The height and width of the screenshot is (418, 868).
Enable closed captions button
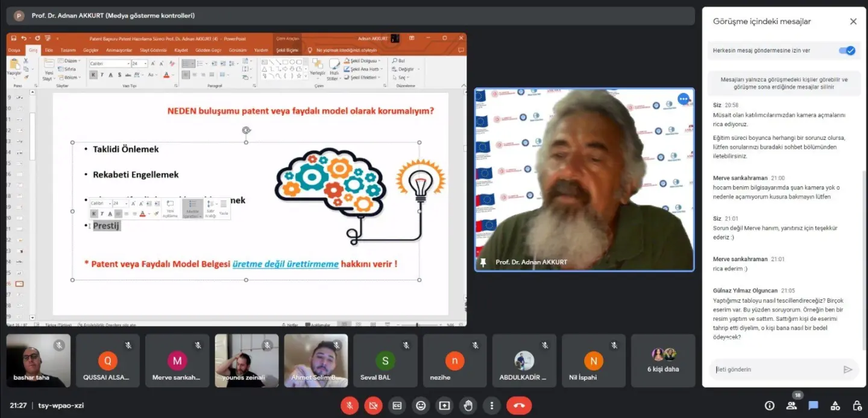tap(397, 405)
